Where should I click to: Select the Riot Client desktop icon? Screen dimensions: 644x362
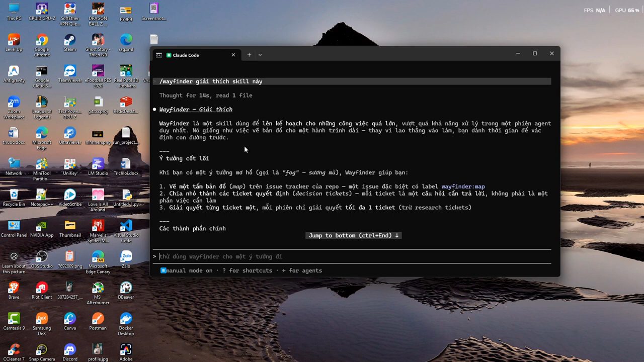pos(42,291)
